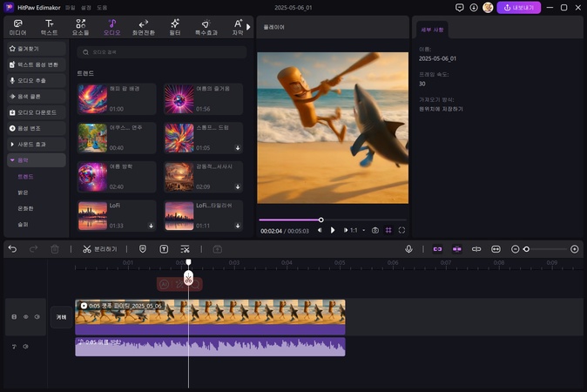Screen dimensions: 587x392
Task: Switch to the Player (플레이어) tab
Action: tap(273, 27)
